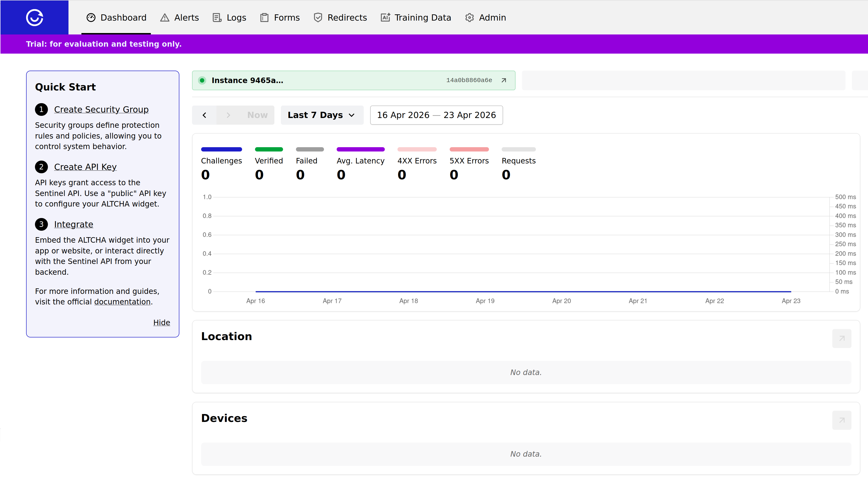Open the official documentation link
The width and height of the screenshot is (868, 482).
click(122, 302)
